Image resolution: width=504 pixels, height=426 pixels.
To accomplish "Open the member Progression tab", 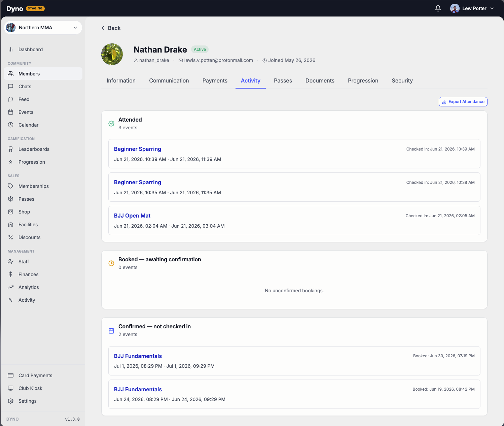I will click(x=363, y=81).
